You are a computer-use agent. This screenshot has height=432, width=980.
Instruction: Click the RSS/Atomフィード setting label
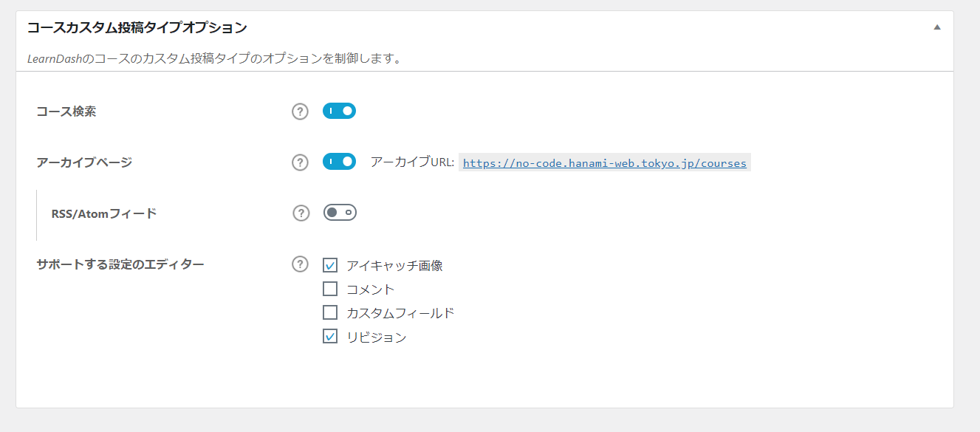click(x=103, y=214)
